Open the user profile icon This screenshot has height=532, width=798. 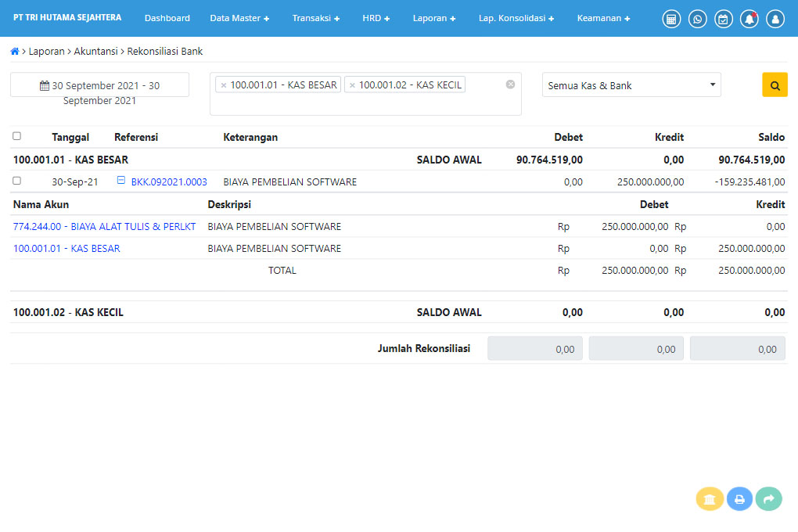(775, 19)
